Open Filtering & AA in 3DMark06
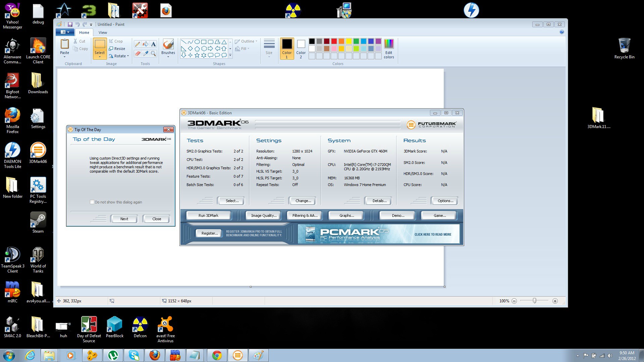Viewport: 644px width, 362px height. pyautogui.click(x=305, y=216)
